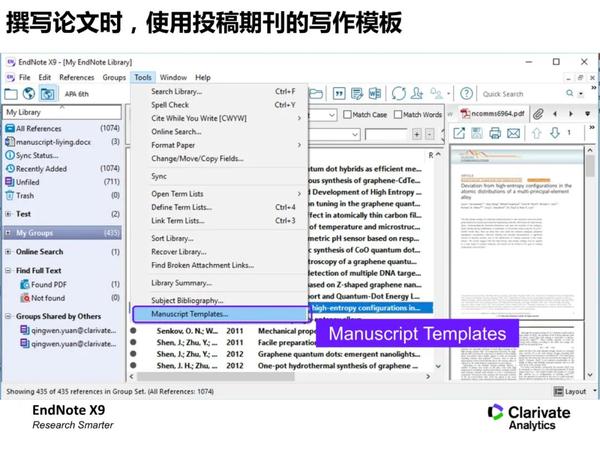Toggle read status dot for Senkov 2011

click(x=133, y=330)
